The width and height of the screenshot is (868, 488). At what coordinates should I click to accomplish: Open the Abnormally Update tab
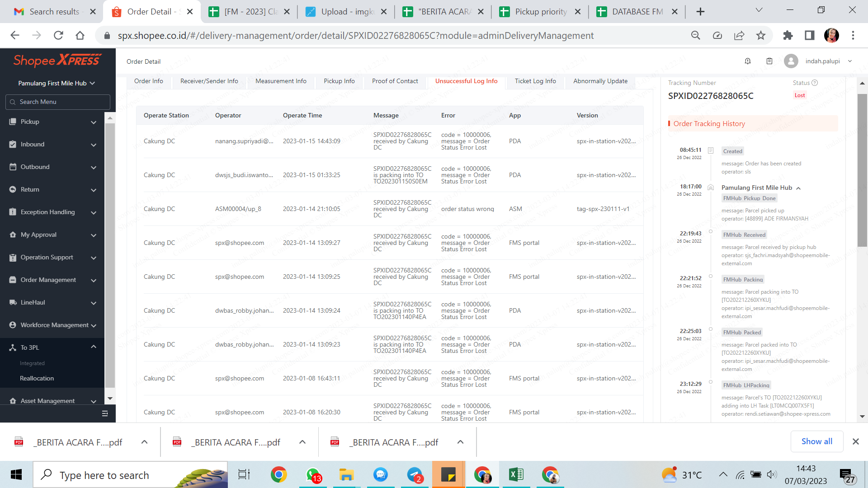[600, 81]
